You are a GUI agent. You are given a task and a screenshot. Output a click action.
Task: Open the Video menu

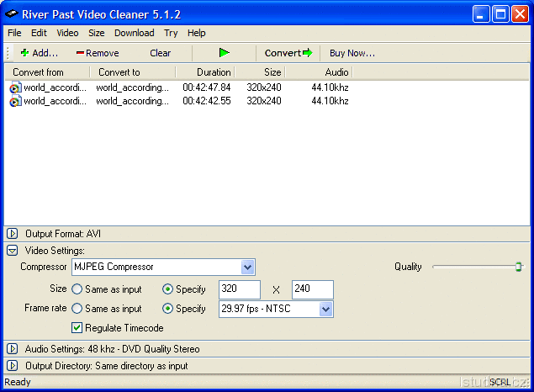pos(67,33)
